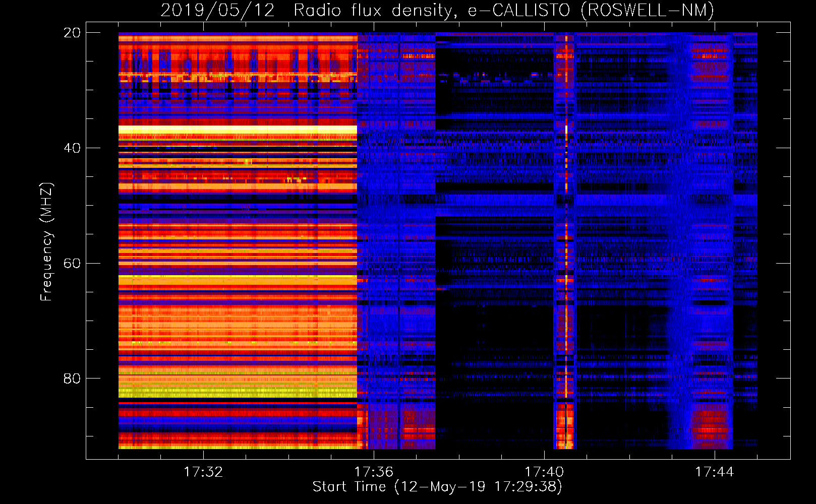Click the 17:40 time tick label

pyautogui.click(x=544, y=472)
